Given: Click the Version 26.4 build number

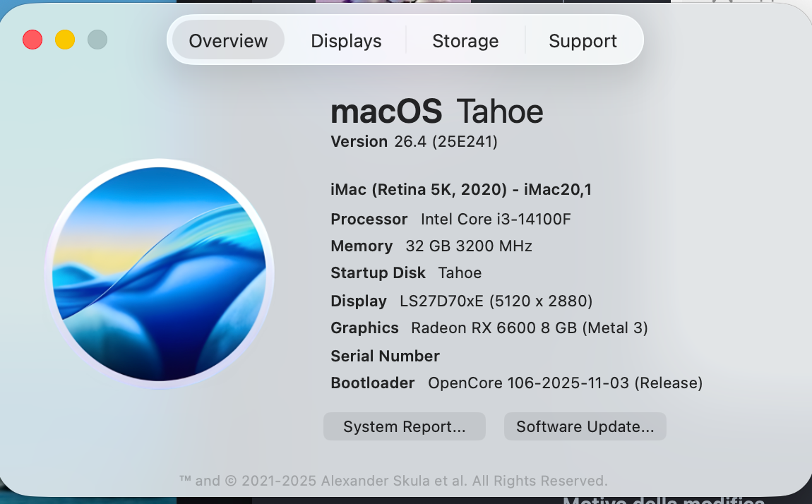Looking at the screenshot, I should pos(446,142).
